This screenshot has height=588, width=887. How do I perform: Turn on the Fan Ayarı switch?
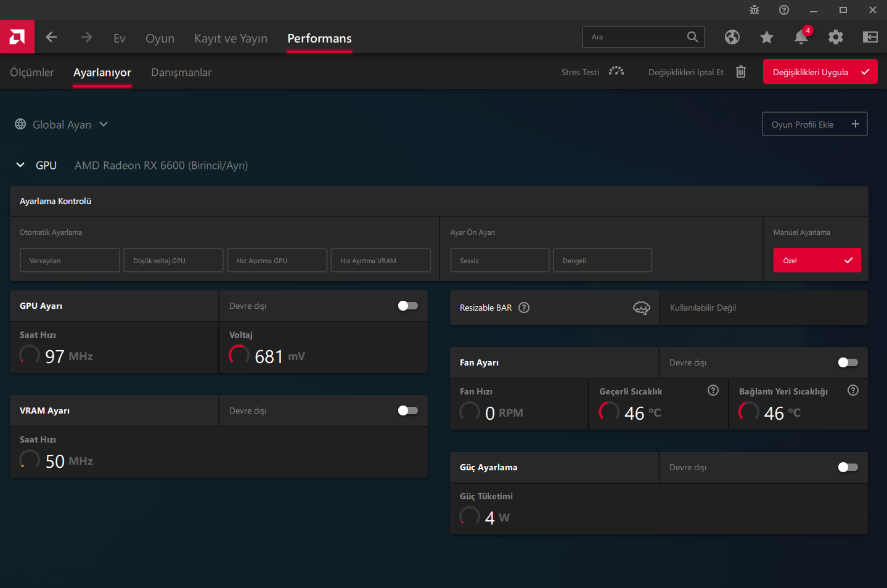coord(848,362)
